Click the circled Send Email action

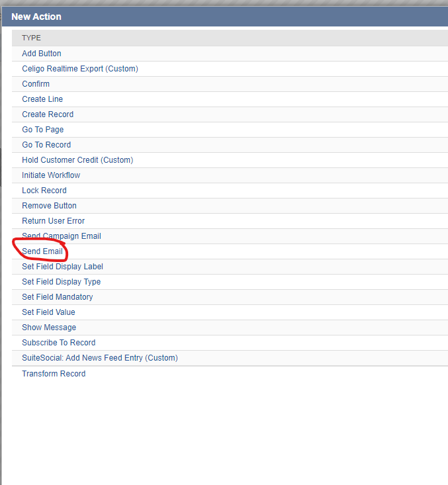42,251
